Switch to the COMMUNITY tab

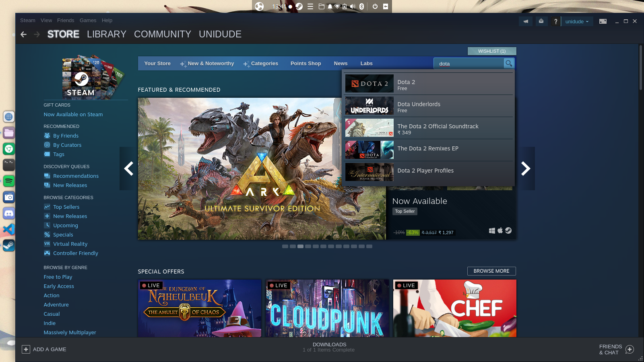point(163,34)
